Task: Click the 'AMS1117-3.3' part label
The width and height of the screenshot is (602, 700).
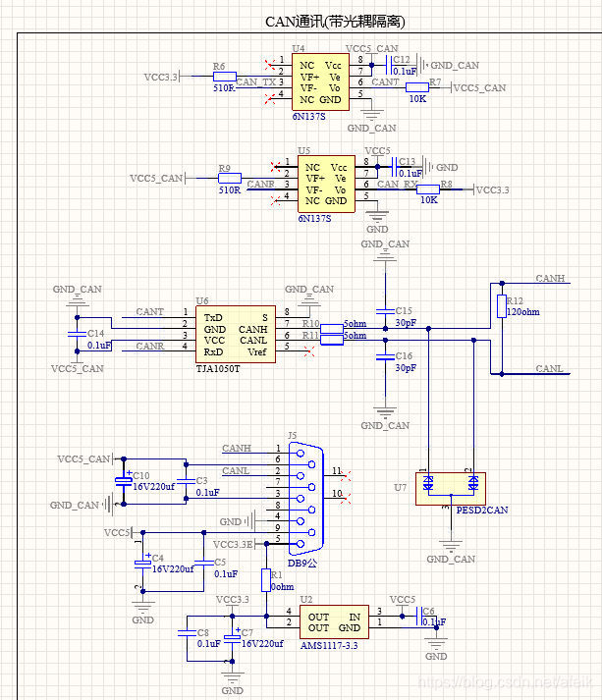Action: click(x=329, y=646)
